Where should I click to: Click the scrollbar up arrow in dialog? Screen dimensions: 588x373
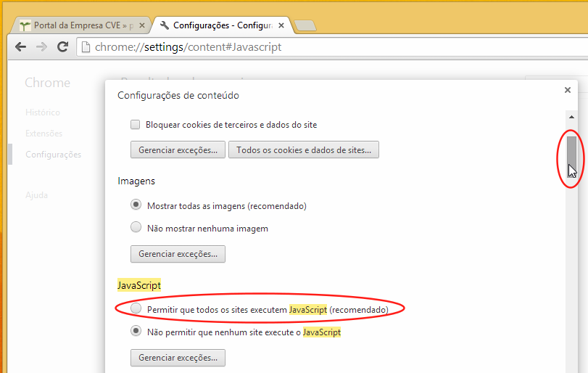pos(571,117)
